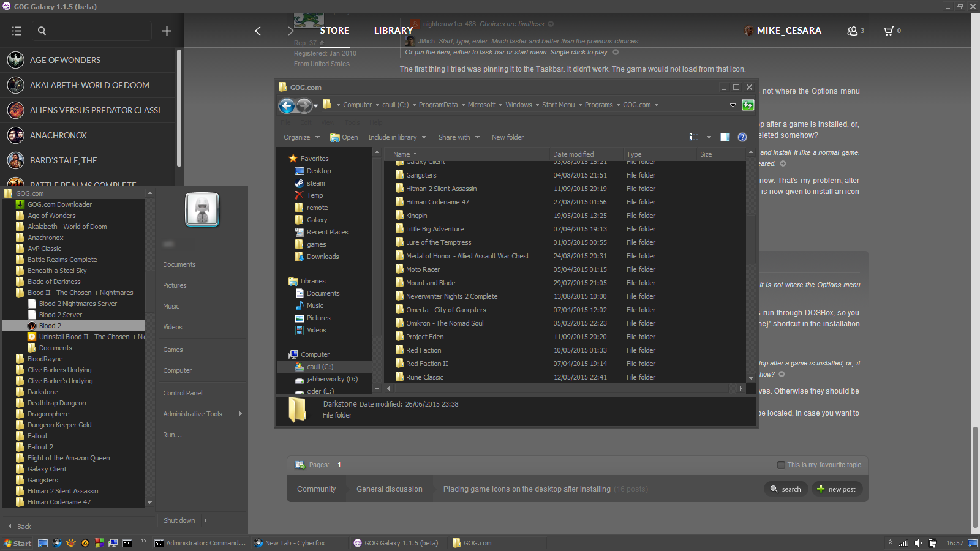Screen dimensions: 980x551
Task: Open Beneath a Steel Sky folder in Start menu
Action: tap(57, 271)
